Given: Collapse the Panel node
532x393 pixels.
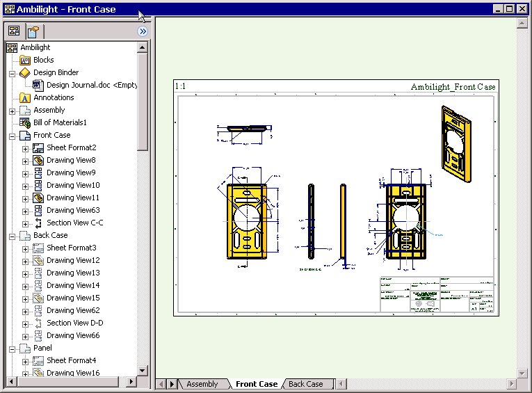Looking at the screenshot, I should 13,349.
